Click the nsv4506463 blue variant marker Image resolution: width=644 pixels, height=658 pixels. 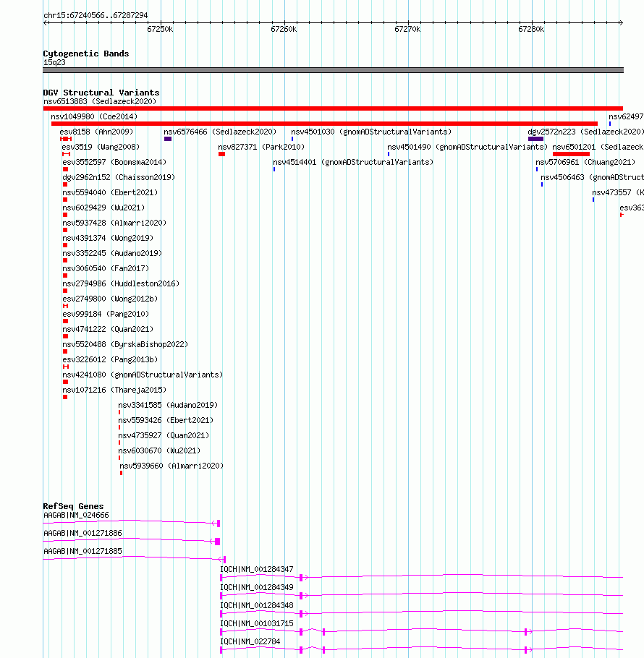(542, 184)
